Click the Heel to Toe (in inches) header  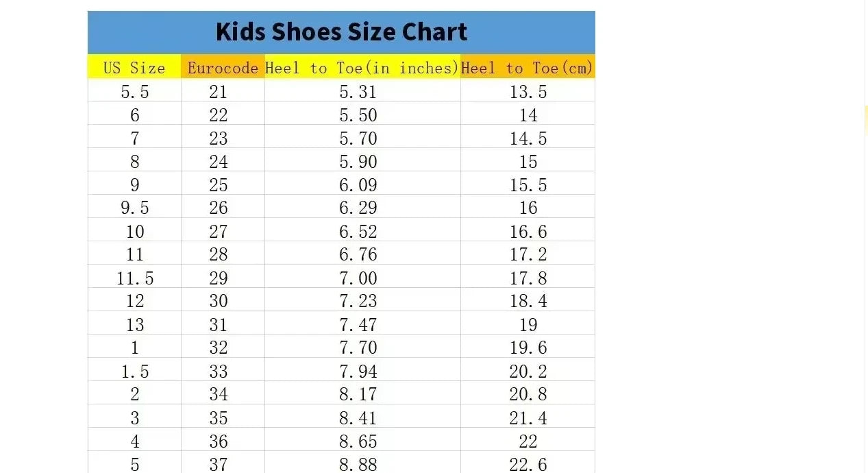[362, 68]
